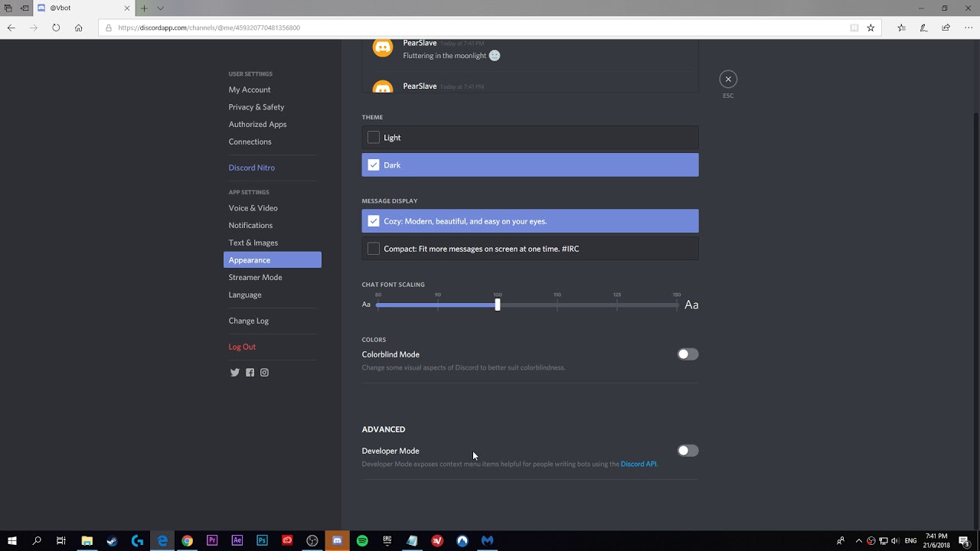Image resolution: width=980 pixels, height=551 pixels.
Task: Toggle Colorblind Mode switch
Action: (x=688, y=354)
